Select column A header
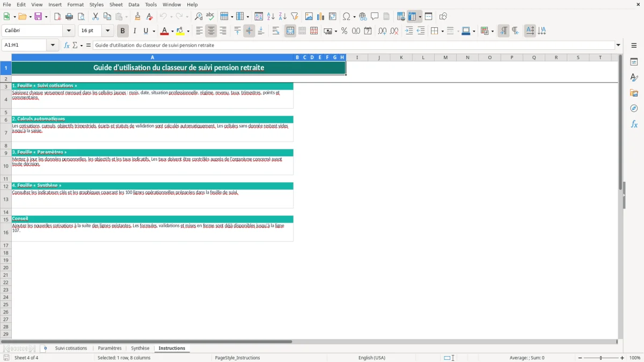This screenshot has width=644, height=362. pos(152,57)
